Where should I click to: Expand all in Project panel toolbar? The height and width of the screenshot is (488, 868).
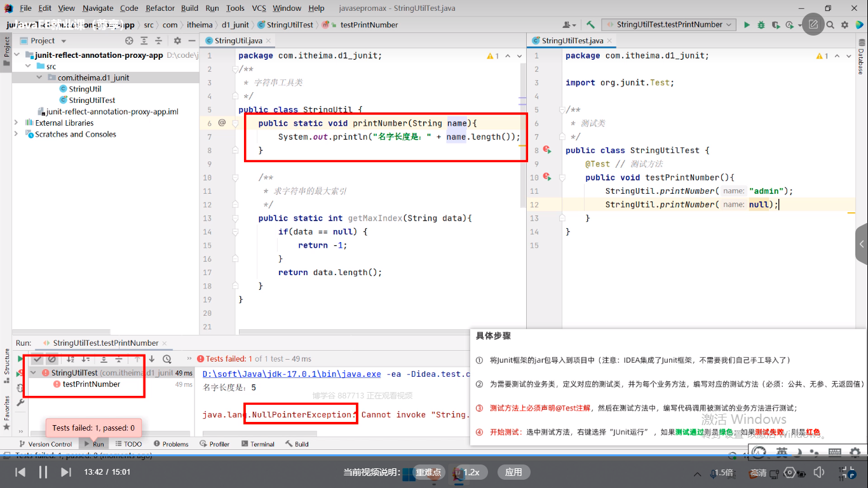tap(146, 41)
